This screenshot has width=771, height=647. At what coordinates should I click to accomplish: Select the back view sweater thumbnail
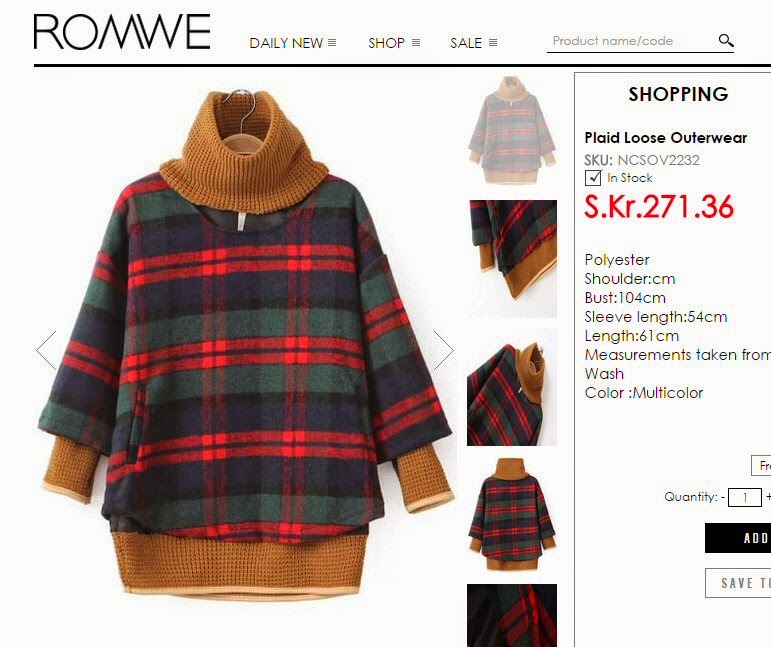(x=512, y=515)
